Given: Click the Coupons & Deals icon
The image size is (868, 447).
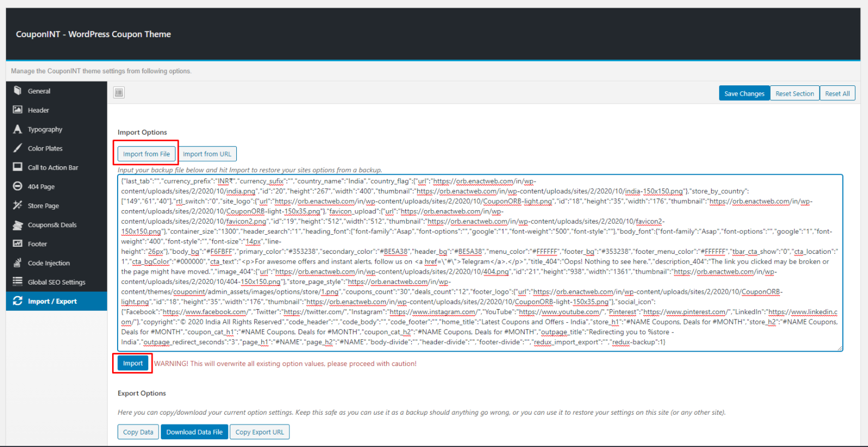Looking at the screenshot, I should coord(18,225).
